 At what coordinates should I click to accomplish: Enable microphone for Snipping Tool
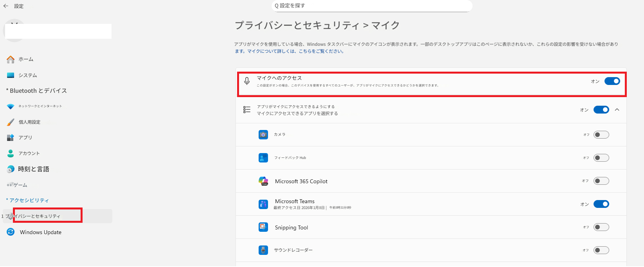pyautogui.click(x=601, y=227)
